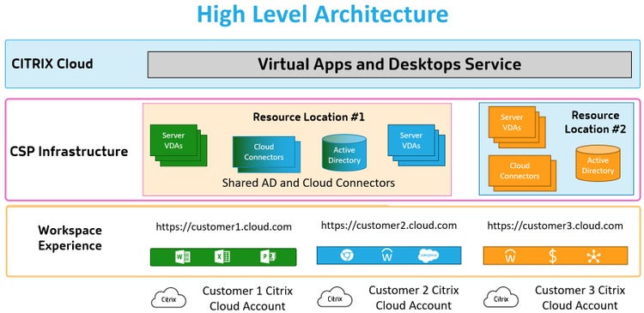
Task: Click the Salesforce cloud icon in blue bar
Action: 428,256
